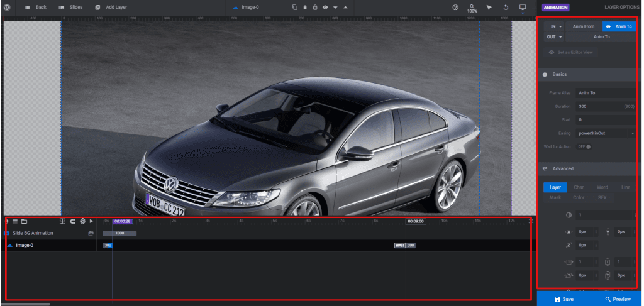This screenshot has width=644, height=306.
Task: Move layer up with up arrow
Action: tap(345, 8)
